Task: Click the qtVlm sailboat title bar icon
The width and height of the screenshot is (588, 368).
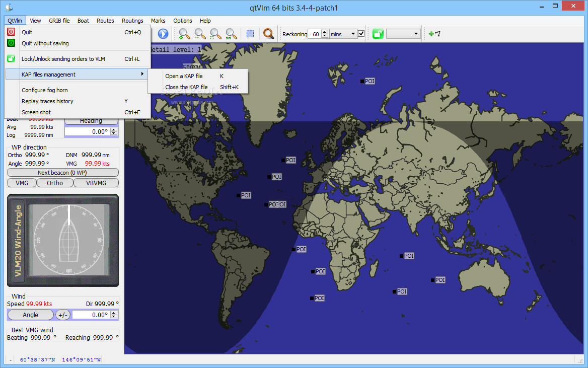Action: [9, 7]
